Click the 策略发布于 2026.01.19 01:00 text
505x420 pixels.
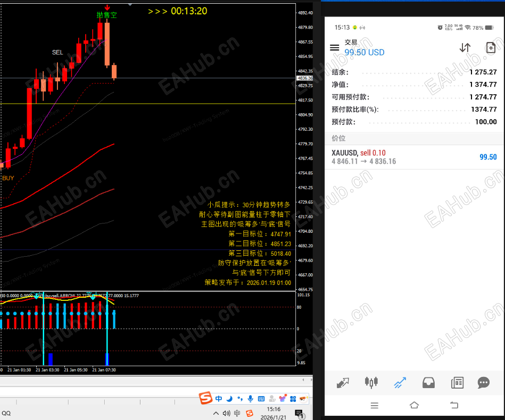pos(247,283)
